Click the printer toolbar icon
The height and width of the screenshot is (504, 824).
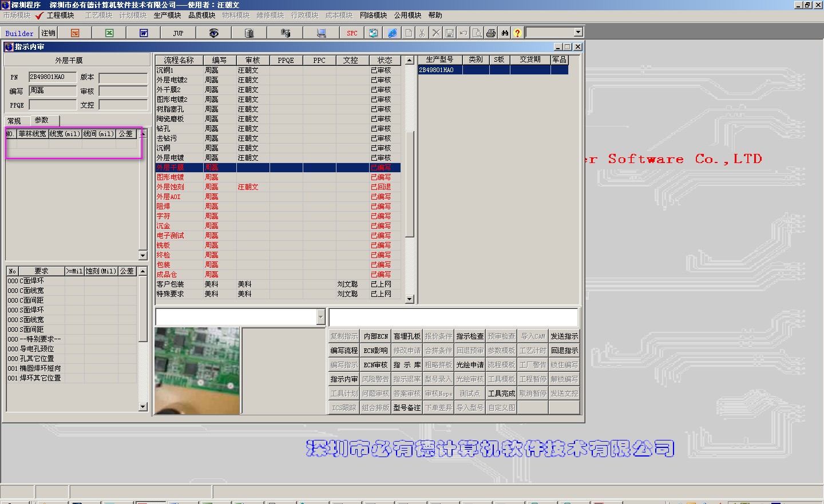click(491, 33)
